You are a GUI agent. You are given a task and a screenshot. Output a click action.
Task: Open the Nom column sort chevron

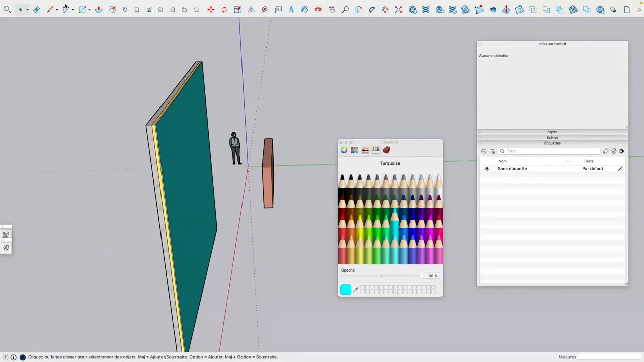568,161
